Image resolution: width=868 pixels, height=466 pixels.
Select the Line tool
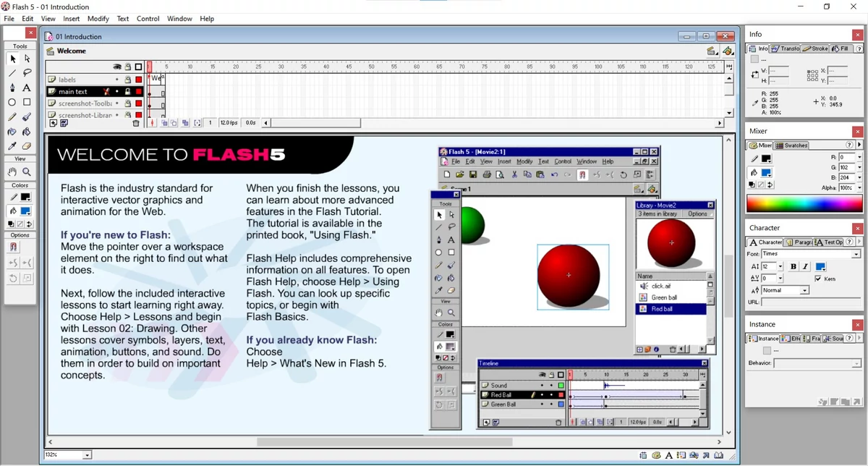click(x=12, y=73)
